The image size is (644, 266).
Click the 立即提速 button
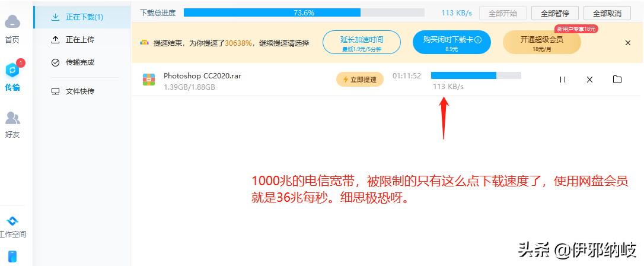click(x=360, y=80)
